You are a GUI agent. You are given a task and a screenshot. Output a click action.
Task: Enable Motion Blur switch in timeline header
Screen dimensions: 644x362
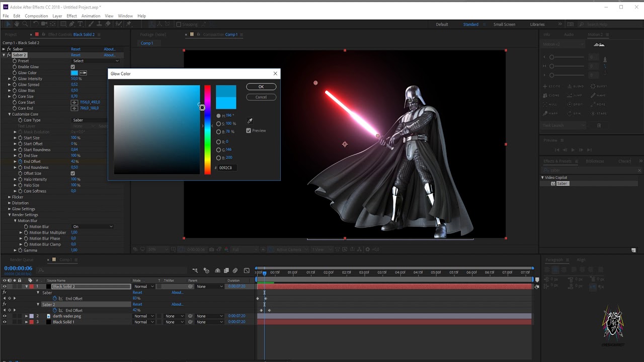click(235, 270)
